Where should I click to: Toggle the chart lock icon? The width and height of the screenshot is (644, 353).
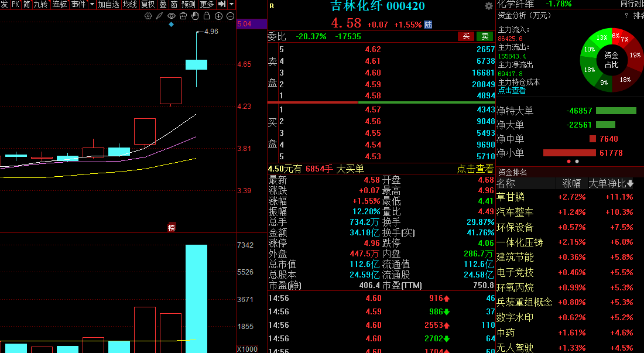[x=207, y=16]
